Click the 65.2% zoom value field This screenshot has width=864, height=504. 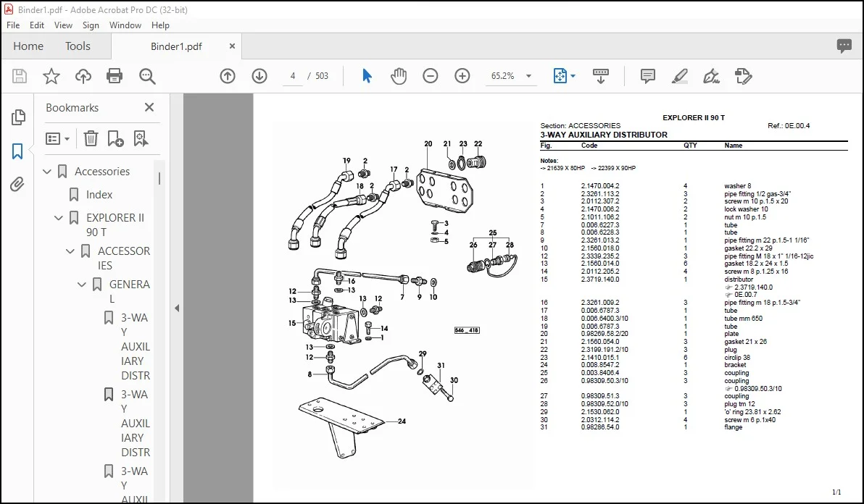(x=502, y=76)
